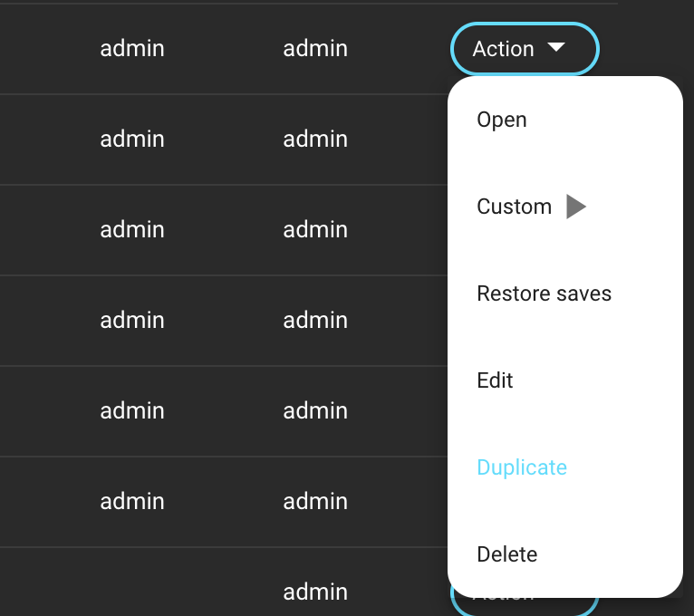Click the left admin cell in the third row

click(132, 229)
